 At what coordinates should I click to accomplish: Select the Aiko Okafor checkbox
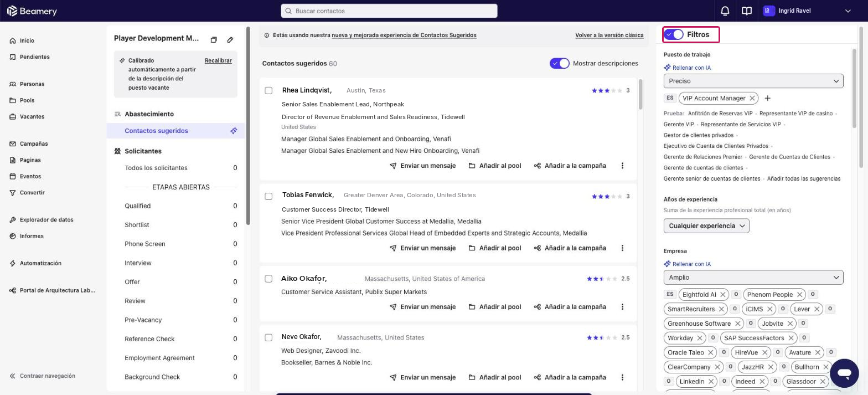coord(268,279)
